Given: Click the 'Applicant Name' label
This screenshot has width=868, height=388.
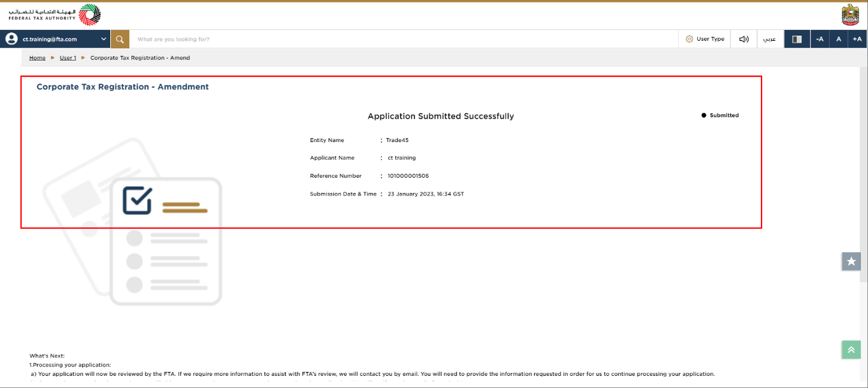Looking at the screenshot, I should coord(332,158).
